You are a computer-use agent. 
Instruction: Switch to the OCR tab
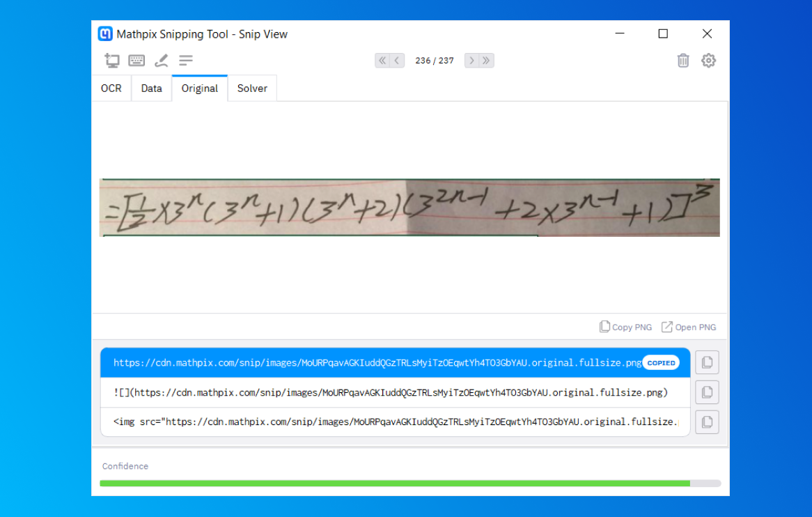(111, 88)
